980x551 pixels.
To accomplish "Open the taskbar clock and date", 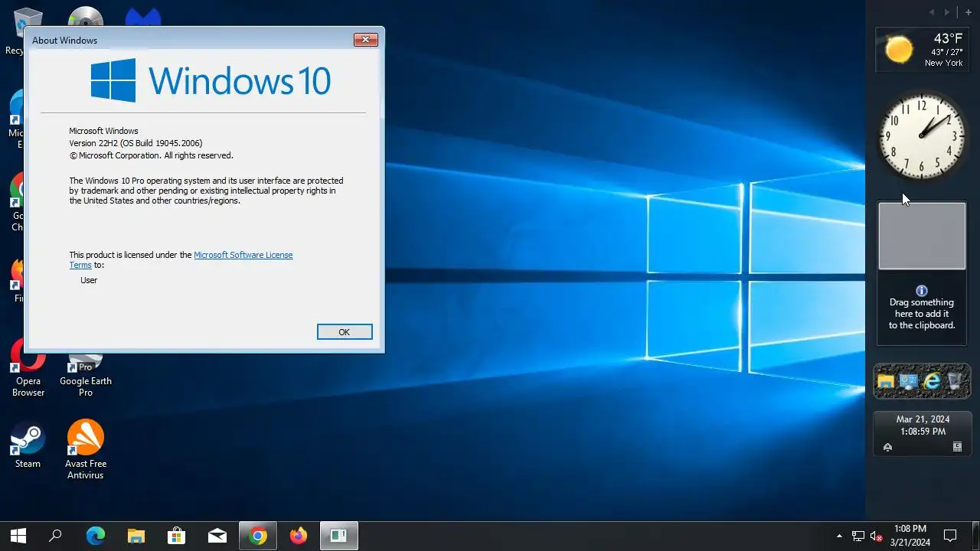I will (x=910, y=536).
